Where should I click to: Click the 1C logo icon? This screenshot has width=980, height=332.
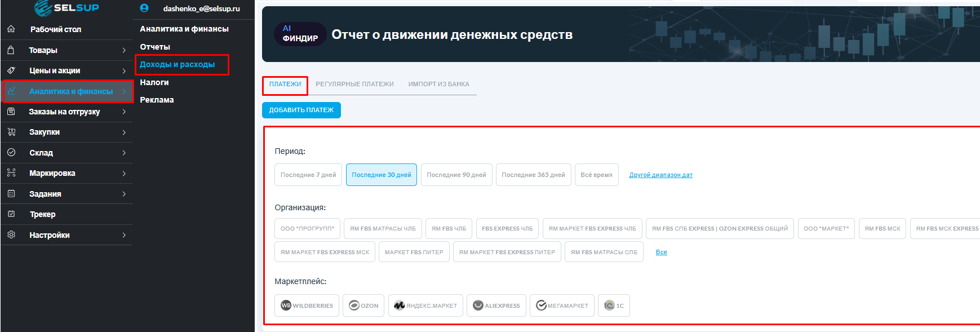[609, 306]
